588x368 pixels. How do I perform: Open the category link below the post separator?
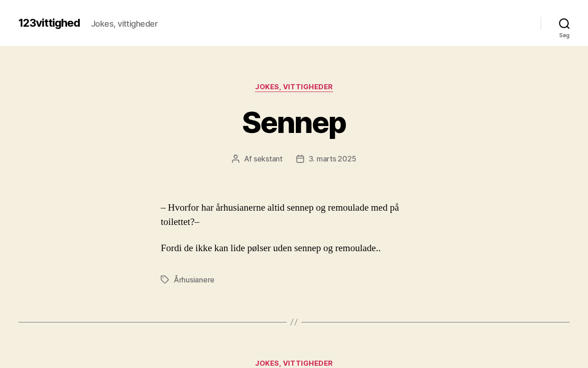tap(294, 363)
